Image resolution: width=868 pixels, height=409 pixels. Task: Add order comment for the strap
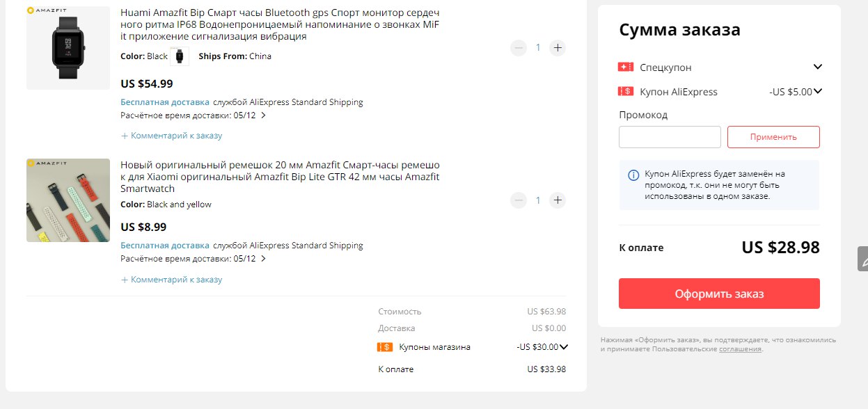point(171,280)
